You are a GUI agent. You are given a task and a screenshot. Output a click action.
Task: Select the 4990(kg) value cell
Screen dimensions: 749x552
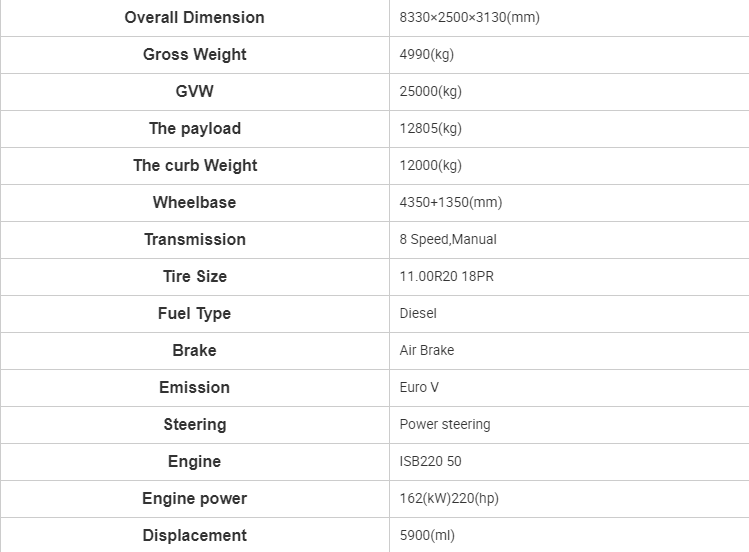(569, 55)
